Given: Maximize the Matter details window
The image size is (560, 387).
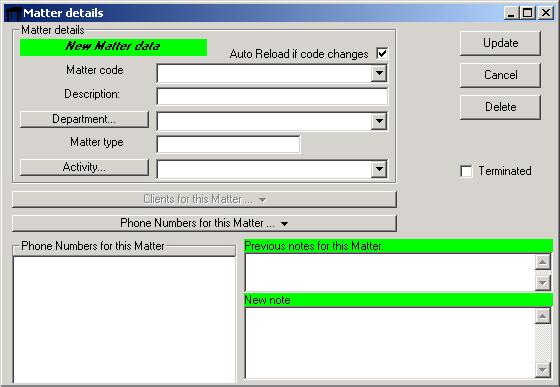Looking at the screenshot, I should coord(528,13).
